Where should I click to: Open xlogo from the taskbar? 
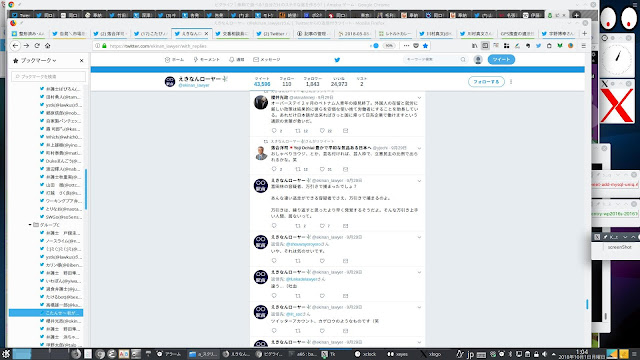tap(431, 354)
